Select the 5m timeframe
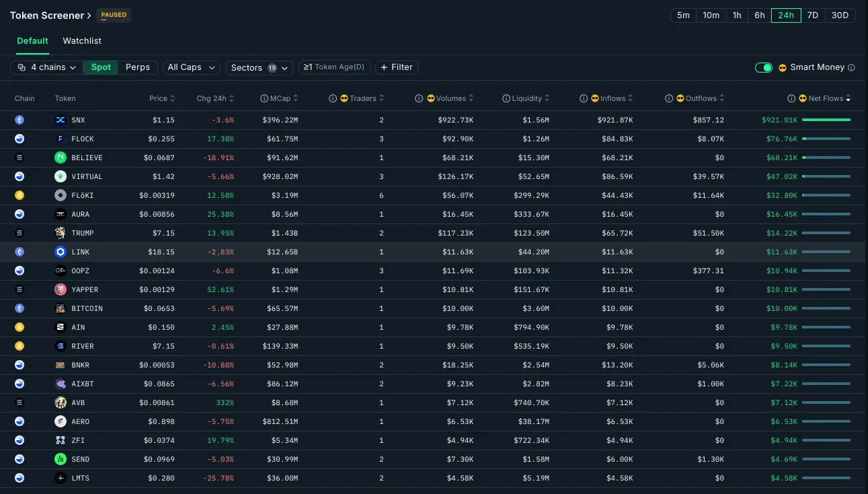 pos(683,15)
